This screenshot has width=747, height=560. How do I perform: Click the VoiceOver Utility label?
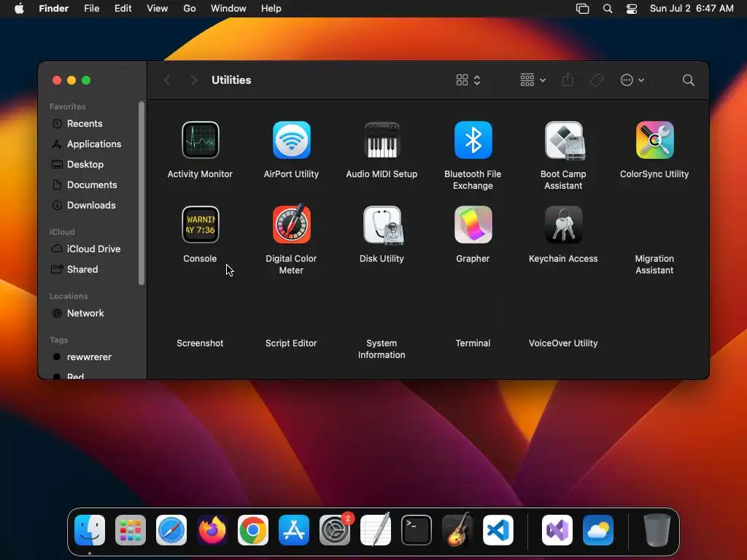point(563,343)
